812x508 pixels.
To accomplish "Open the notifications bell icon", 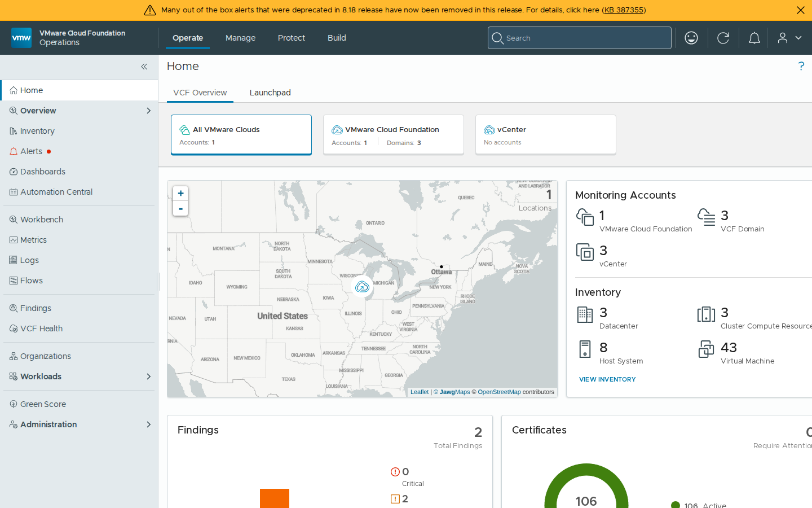I will point(754,38).
